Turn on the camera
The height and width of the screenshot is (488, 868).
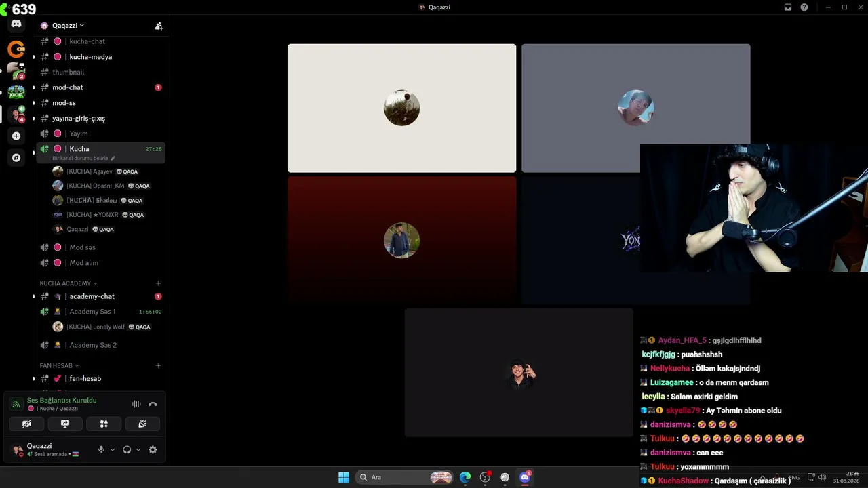coord(26,424)
